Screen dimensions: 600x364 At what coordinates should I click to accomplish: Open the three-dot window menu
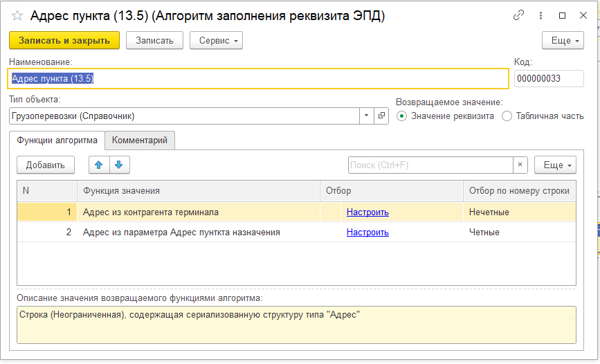coord(540,15)
